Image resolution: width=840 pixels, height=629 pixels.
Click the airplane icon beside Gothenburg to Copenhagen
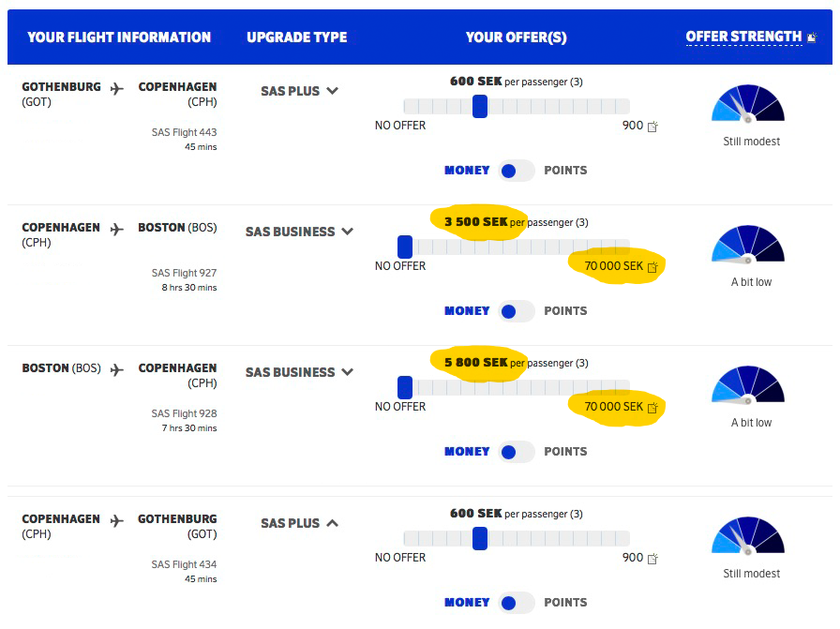tap(116, 86)
